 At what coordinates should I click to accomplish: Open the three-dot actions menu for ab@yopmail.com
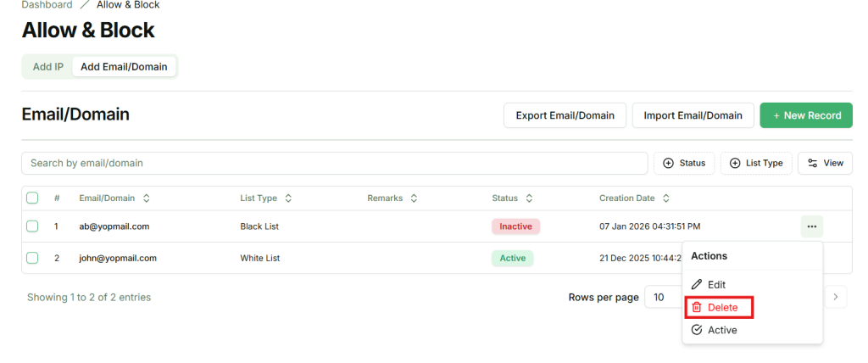811,226
